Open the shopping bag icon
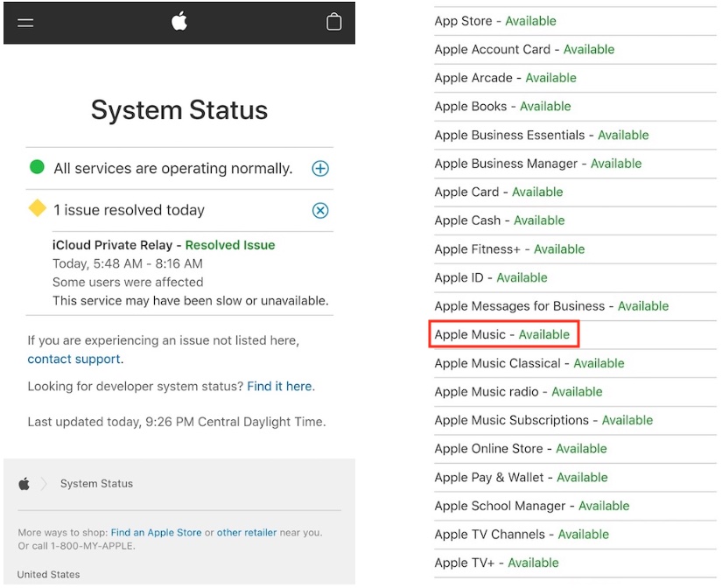Viewport: 722px width, 588px height. pyautogui.click(x=333, y=22)
